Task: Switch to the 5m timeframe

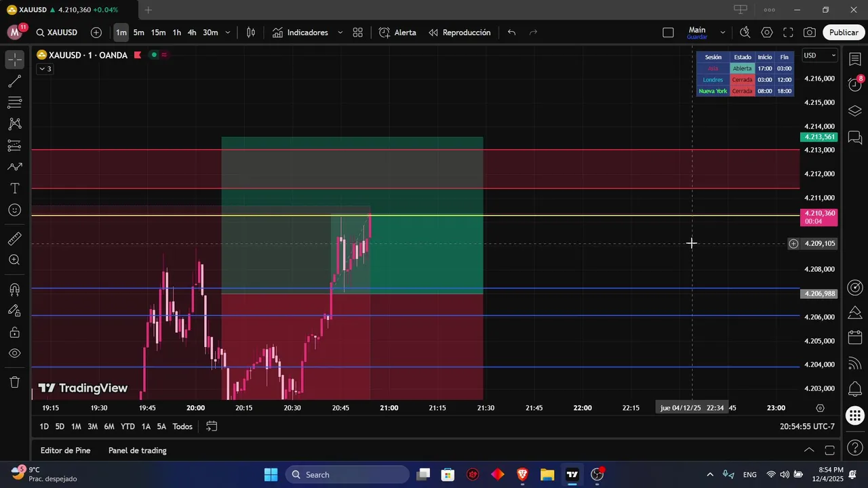Action: [x=139, y=33]
